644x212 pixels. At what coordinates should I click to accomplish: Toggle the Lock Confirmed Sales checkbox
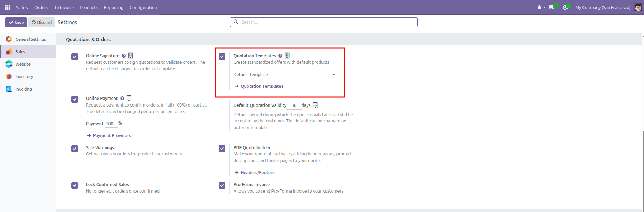pyautogui.click(x=74, y=185)
